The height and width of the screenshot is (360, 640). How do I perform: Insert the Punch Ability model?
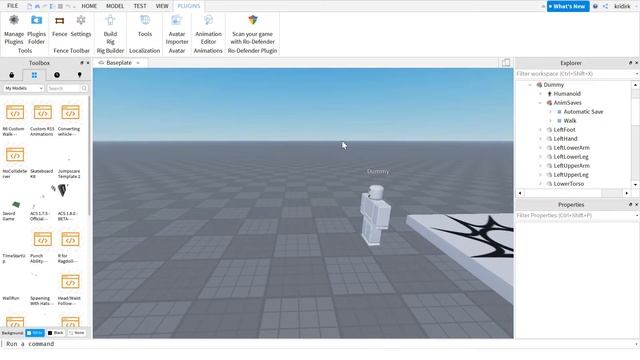[42, 247]
